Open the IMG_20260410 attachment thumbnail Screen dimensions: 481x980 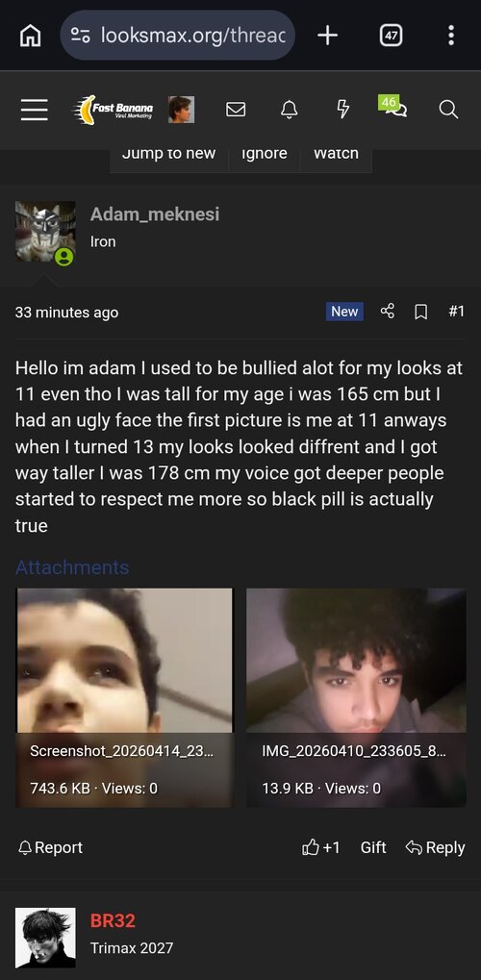pos(356,697)
